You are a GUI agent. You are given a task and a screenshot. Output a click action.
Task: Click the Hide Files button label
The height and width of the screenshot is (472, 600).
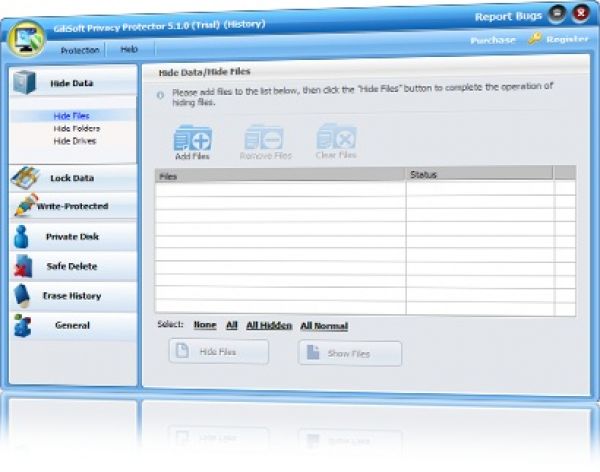(218, 351)
